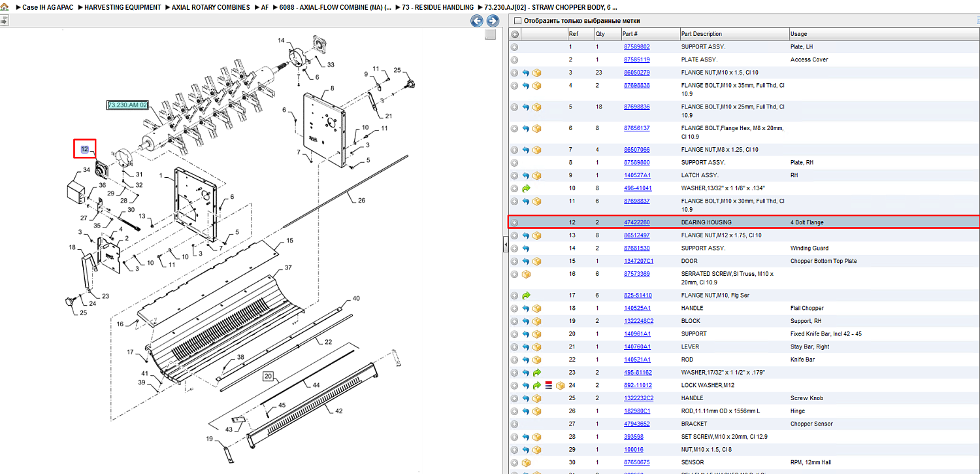The image size is (980, 474).
Task: Open part number 496-41041 link
Action: pyautogui.click(x=638, y=188)
